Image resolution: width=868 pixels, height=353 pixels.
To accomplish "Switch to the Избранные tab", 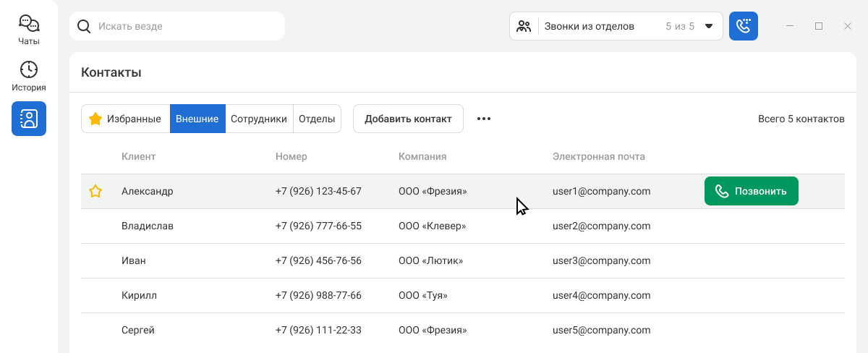I will tap(125, 119).
